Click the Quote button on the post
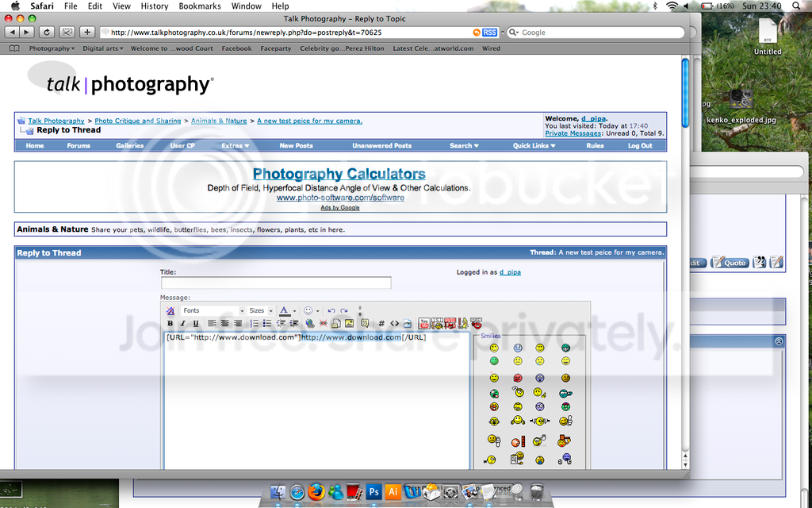The width and height of the screenshot is (812, 508). coord(729,262)
